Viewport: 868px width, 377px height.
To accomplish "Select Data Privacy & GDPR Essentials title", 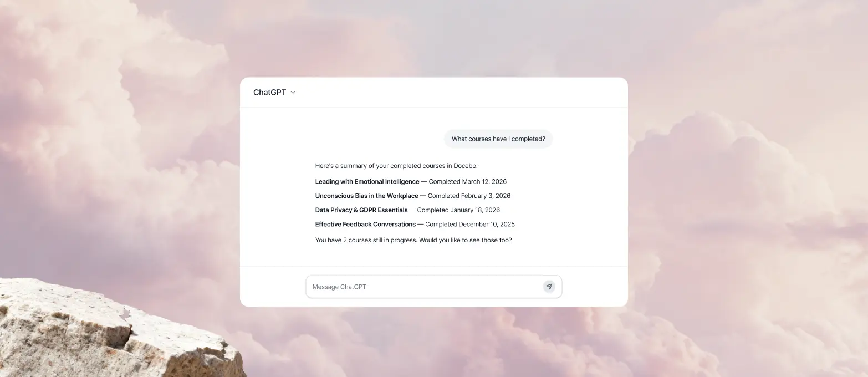I will tap(361, 210).
